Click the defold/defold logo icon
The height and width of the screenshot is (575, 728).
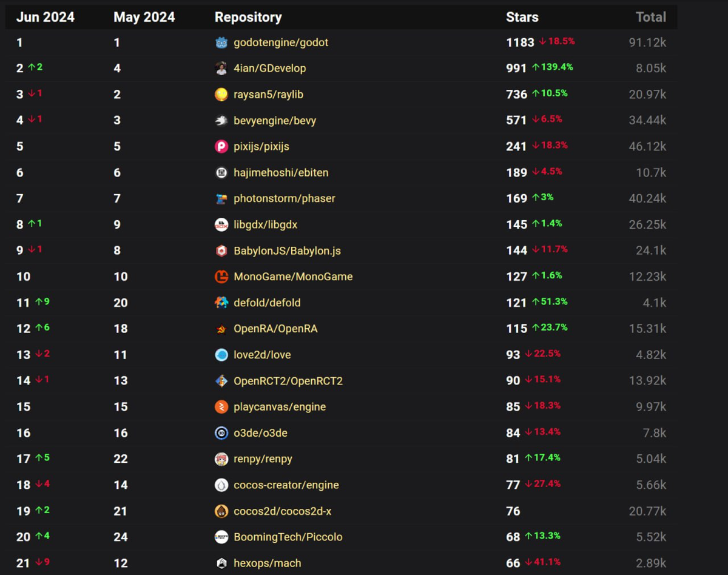(x=221, y=303)
